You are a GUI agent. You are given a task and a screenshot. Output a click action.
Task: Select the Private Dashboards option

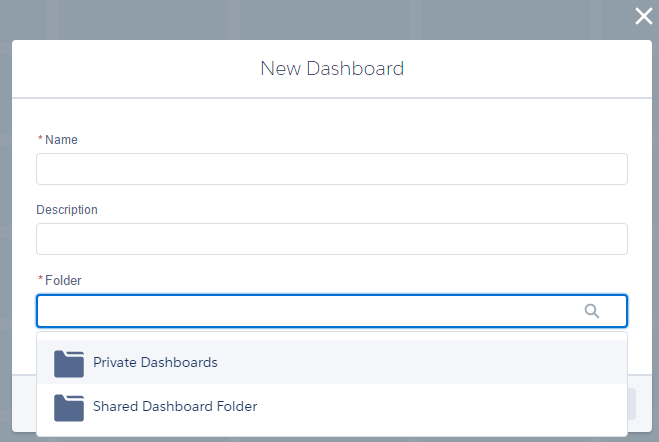pos(155,362)
